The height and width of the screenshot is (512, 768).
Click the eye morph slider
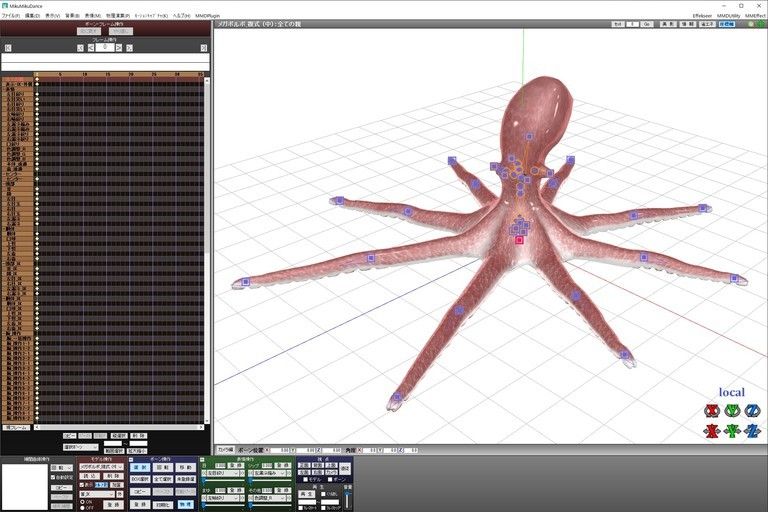(x=223, y=480)
